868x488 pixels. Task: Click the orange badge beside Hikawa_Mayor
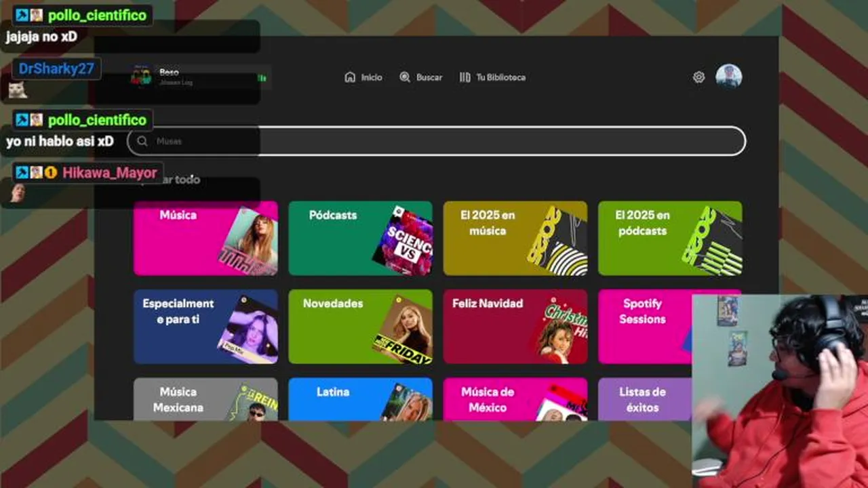pyautogui.click(x=51, y=173)
